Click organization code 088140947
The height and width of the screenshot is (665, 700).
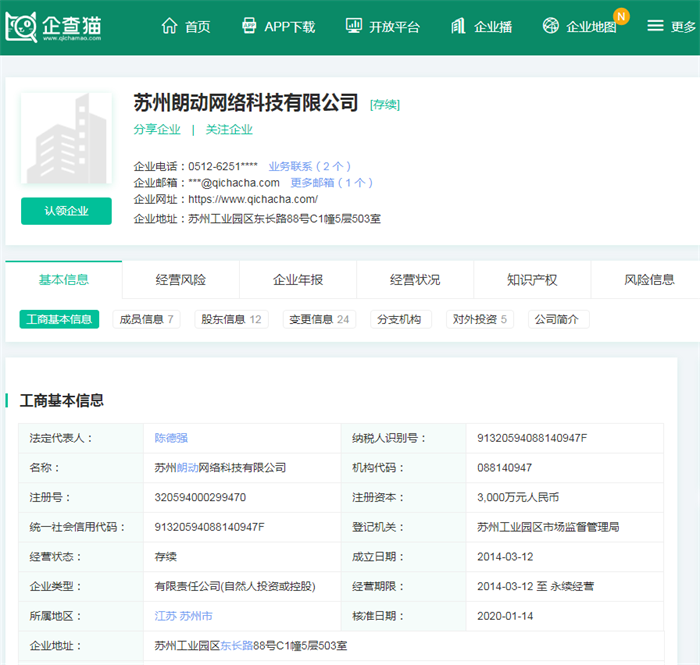(504, 468)
